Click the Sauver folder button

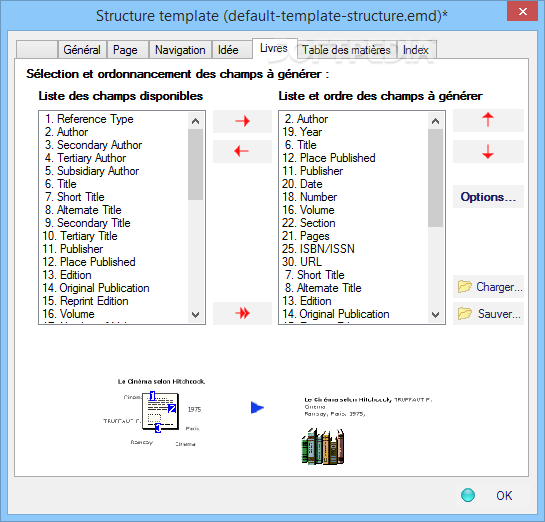pos(488,313)
